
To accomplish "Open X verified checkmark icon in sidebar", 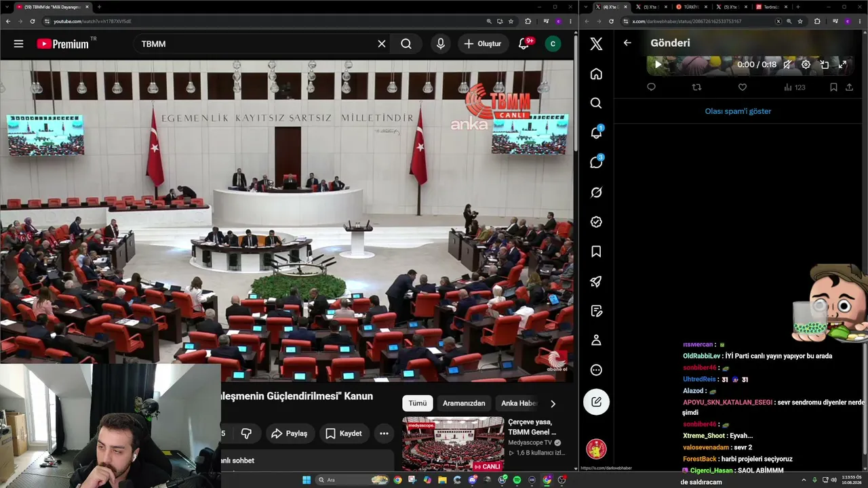I will tap(596, 222).
